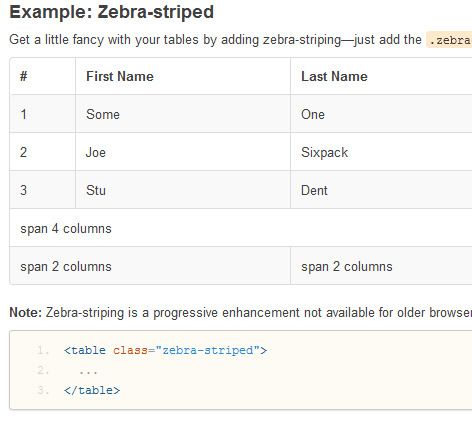
Task: Select the 'Dent' table cell
Action: click(x=381, y=190)
